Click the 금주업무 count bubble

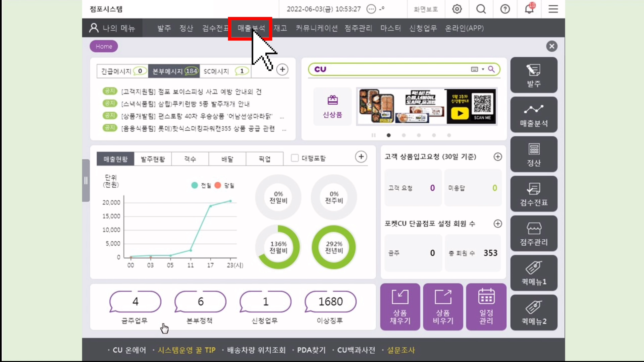135,301
